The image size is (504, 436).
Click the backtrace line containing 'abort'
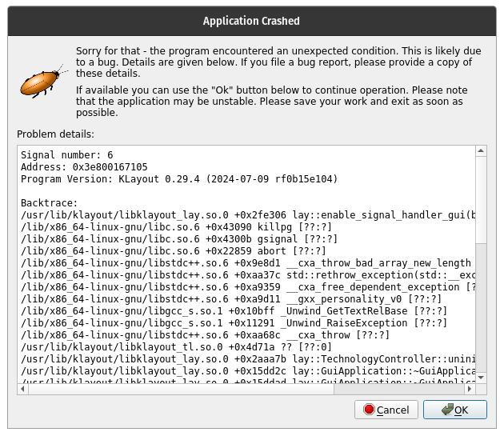coord(174,250)
